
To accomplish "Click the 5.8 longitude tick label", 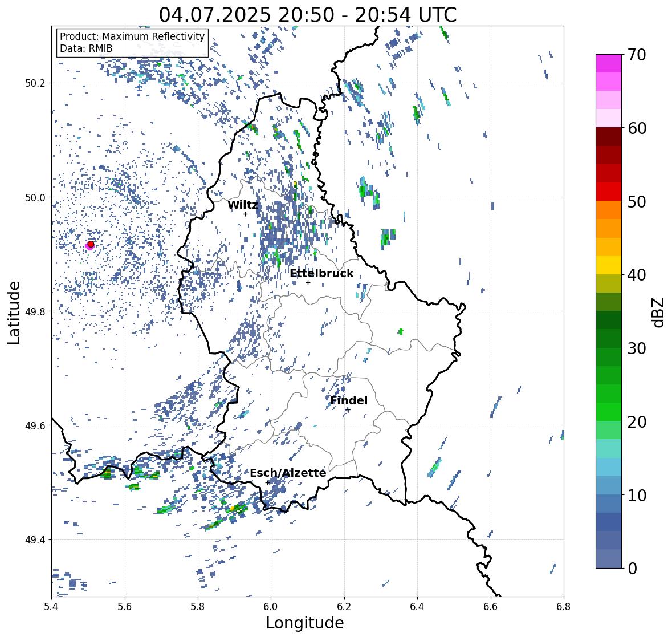I will point(198,606).
